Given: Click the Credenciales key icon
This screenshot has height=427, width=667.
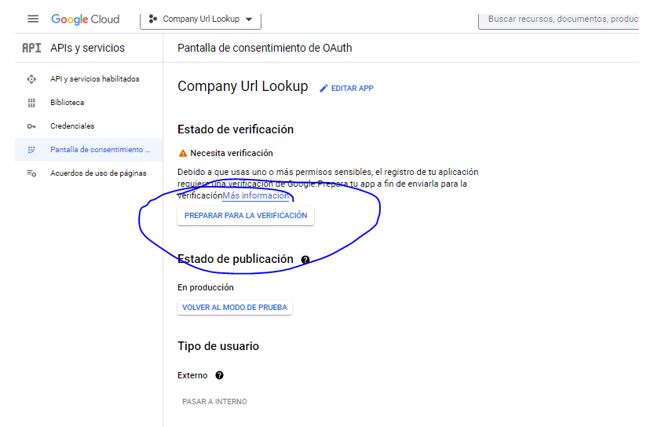Looking at the screenshot, I should click(x=31, y=126).
